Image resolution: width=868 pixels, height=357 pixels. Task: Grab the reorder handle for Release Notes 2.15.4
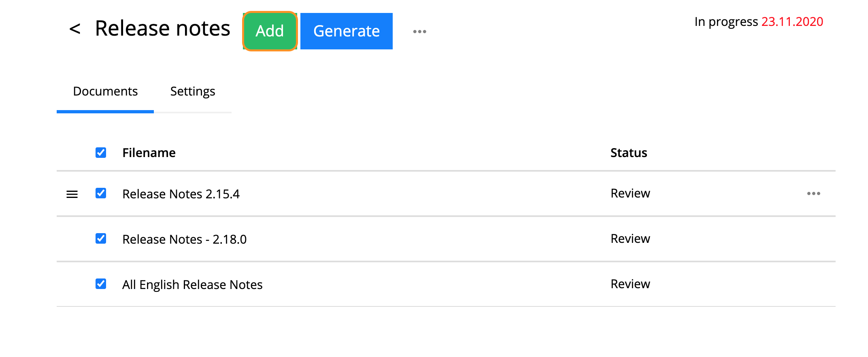tap(72, 194)
